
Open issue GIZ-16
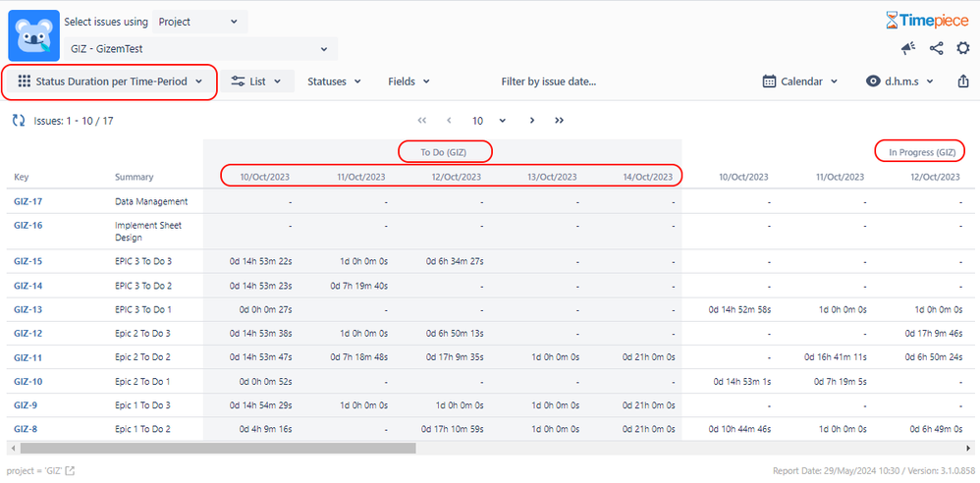point(28,225)
